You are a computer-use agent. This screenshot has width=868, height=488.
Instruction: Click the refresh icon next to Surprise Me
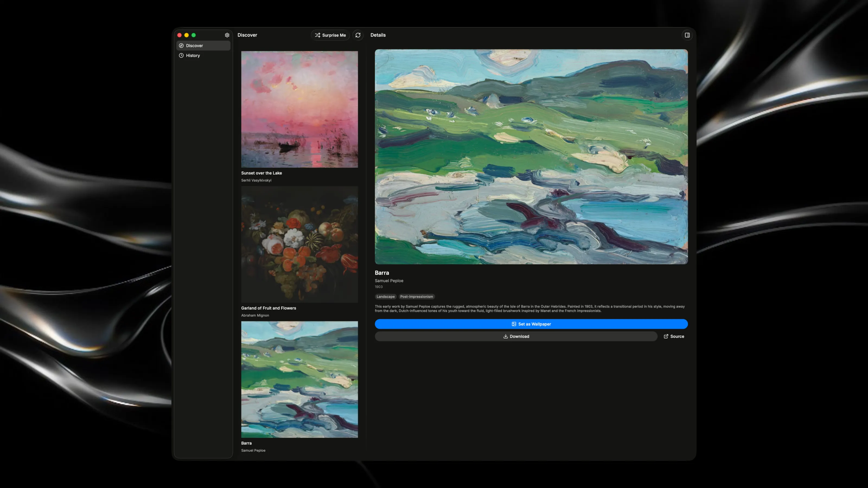(x=358, y=35)
